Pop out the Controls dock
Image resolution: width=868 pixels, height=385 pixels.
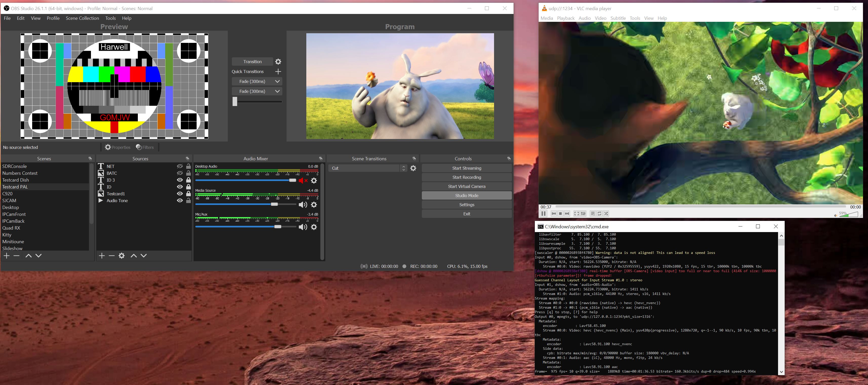(x=509, y=159)
